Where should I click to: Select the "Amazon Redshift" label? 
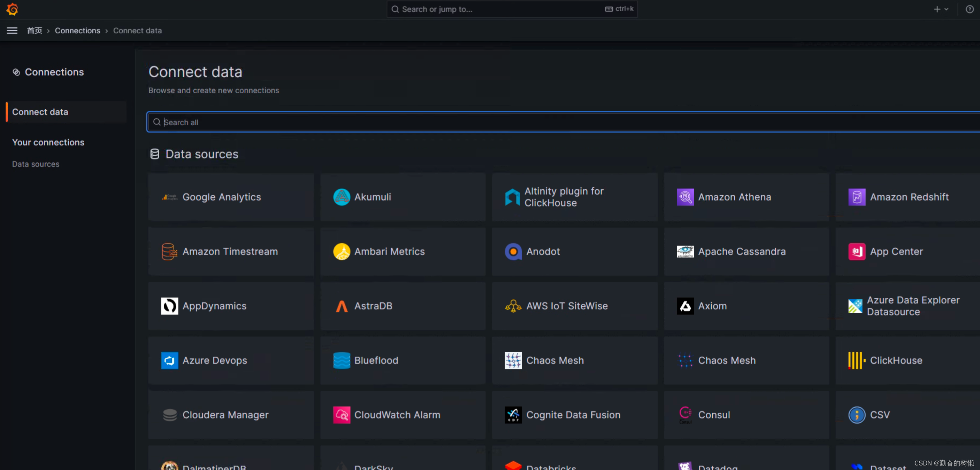pyautogui.click(x=909, y=197)
